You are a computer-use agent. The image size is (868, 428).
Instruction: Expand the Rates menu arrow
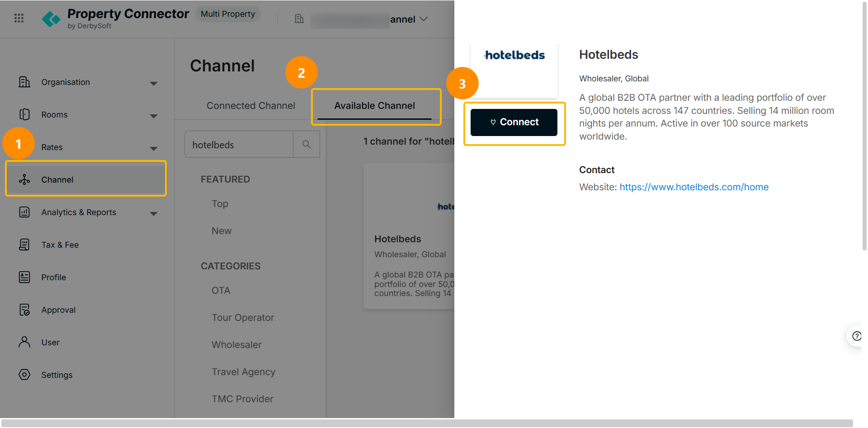click(x=154, y=149)
